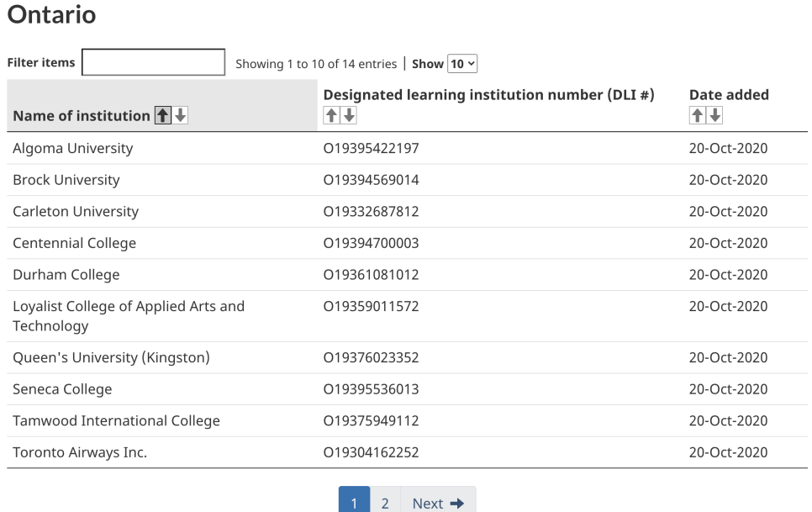Click the Next page button
The height and width of the screenshot is (512, 812).
coord(438,503)
